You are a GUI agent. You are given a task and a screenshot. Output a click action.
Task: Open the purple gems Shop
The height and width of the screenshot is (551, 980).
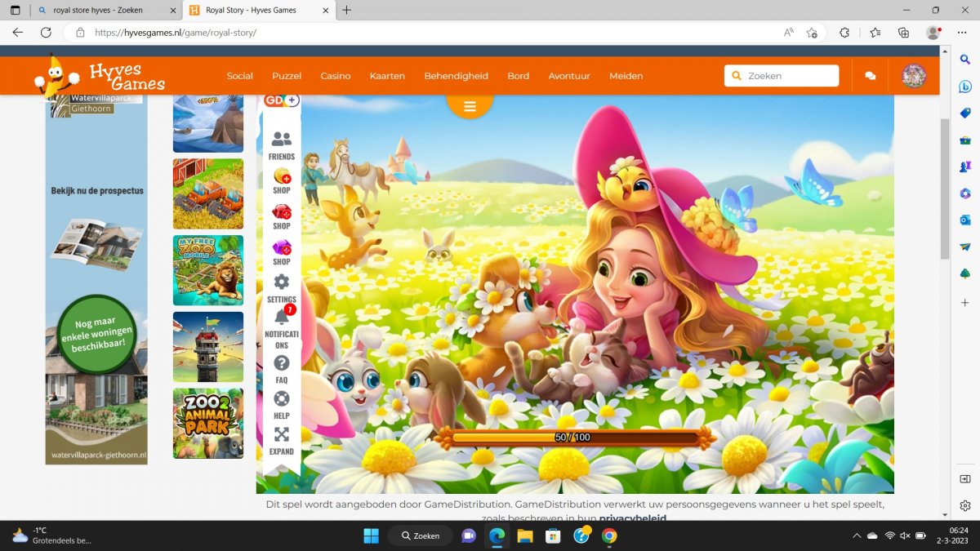click(282, 251)
